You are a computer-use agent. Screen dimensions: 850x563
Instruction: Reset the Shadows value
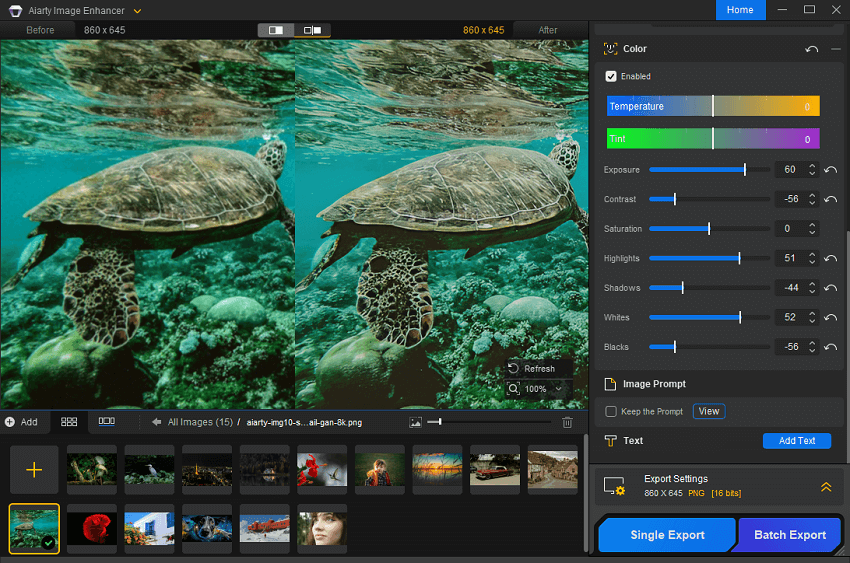(x=830, y=288)
